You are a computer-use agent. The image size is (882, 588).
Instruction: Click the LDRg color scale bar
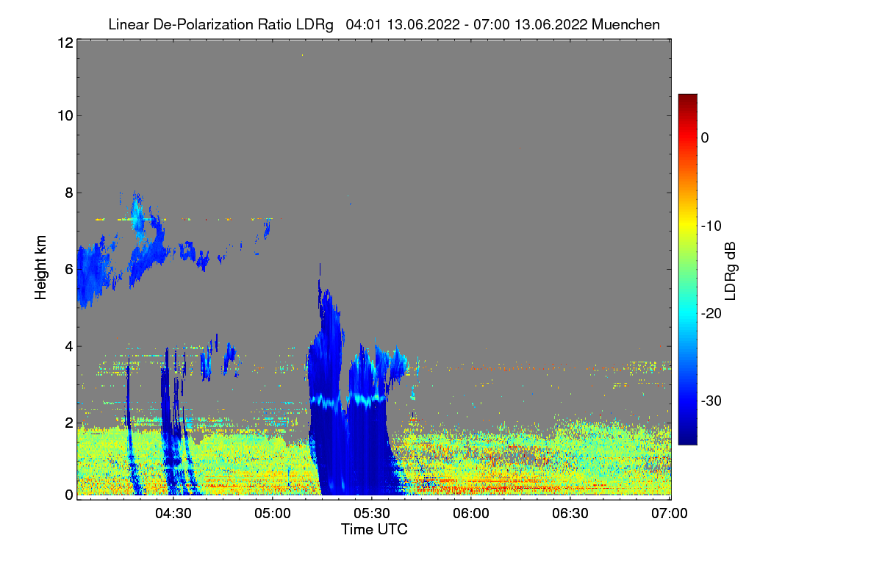pos(687,269)
